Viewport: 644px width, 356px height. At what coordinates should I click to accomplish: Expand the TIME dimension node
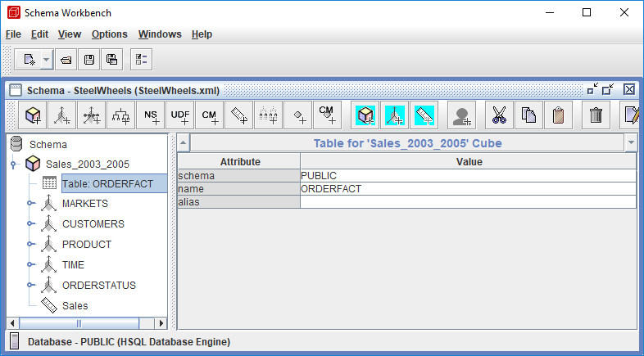[x=30, y=264]
